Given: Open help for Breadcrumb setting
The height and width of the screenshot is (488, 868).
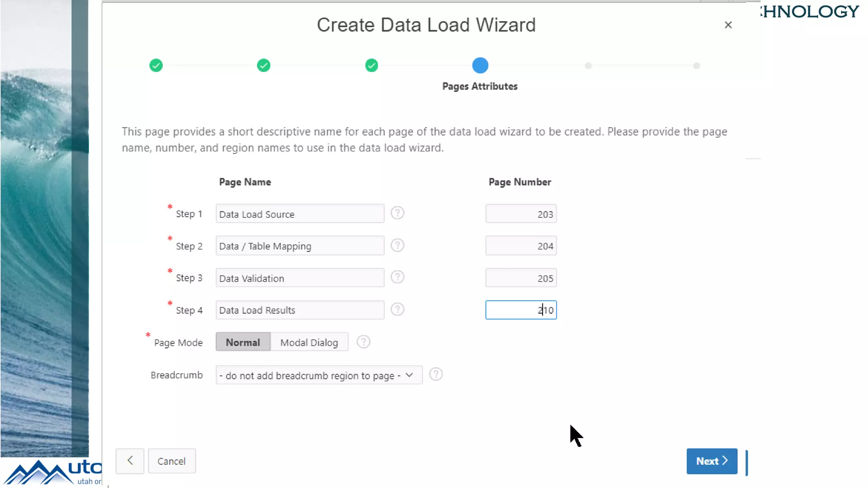Looking at the screenshot, I should tap(436, 374).
